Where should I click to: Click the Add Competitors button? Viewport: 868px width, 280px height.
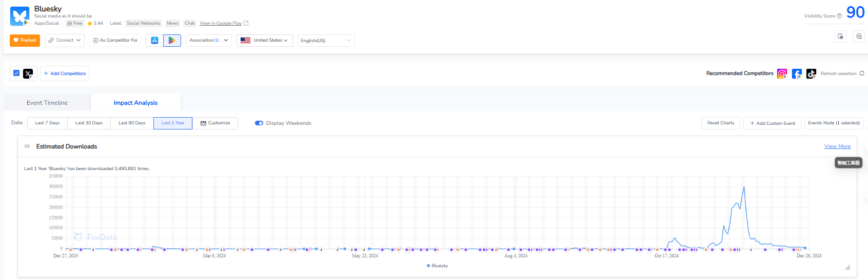click(65, 73)
